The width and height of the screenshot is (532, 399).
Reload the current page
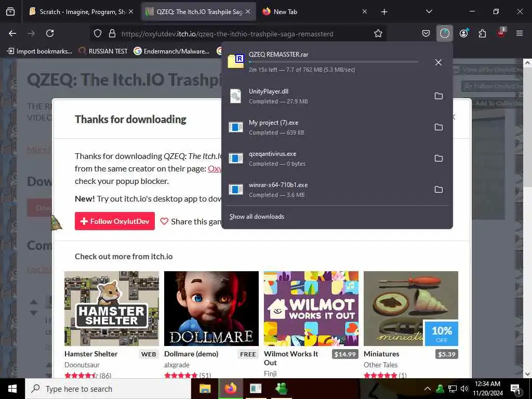(x=50, y=33)
